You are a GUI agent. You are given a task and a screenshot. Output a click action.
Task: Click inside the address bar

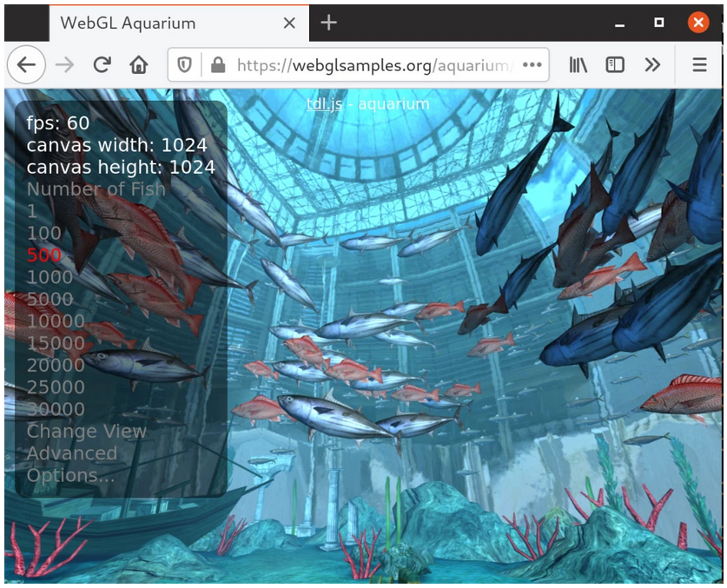click(x=365, y=63)
